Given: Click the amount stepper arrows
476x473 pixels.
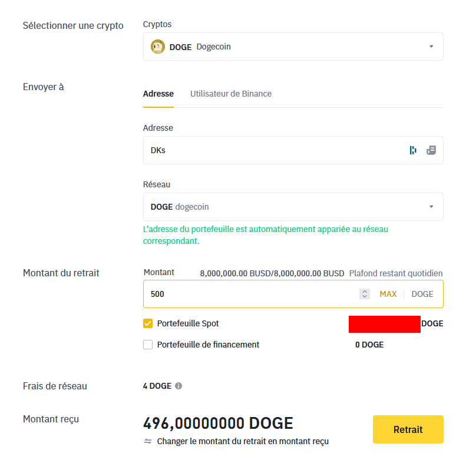Looking at the screenshot, I should tap(365, 294).
